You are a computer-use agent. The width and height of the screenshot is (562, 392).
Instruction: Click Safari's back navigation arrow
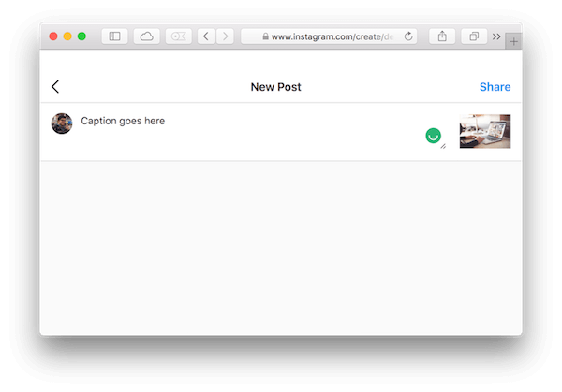tap(205, 36)
